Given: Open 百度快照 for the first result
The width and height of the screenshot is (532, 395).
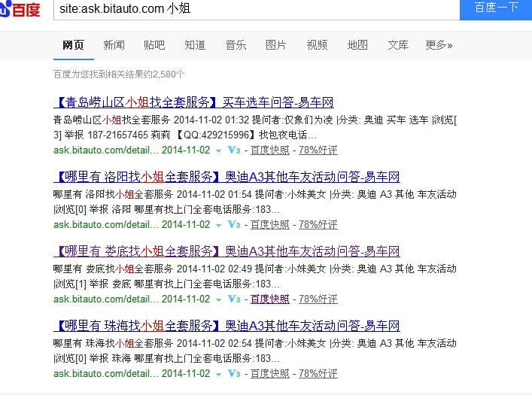Looking at the screenshot, I should pos(269,150).
